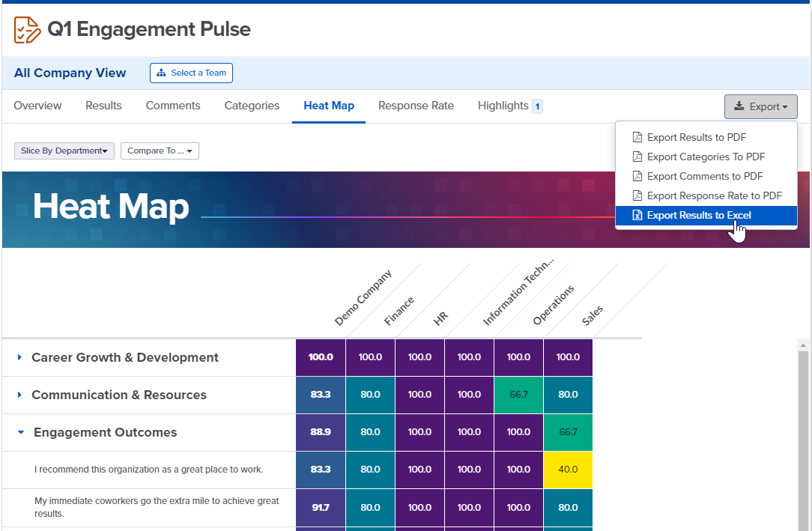Click the PDF icon beside Export Response Rate to PDF

(637, 195)
